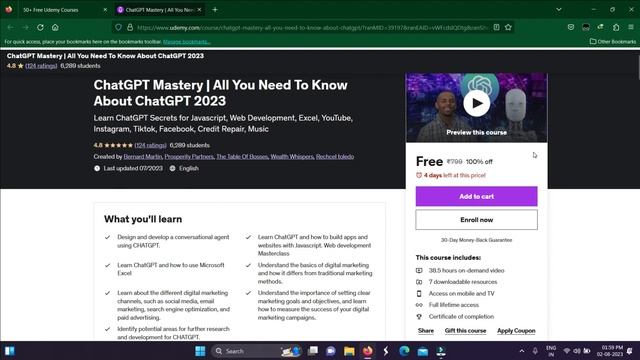The width and height of the screenshot is (640, 360).
Task: Open a new tab with plus icon
Action: coord(215,9)
